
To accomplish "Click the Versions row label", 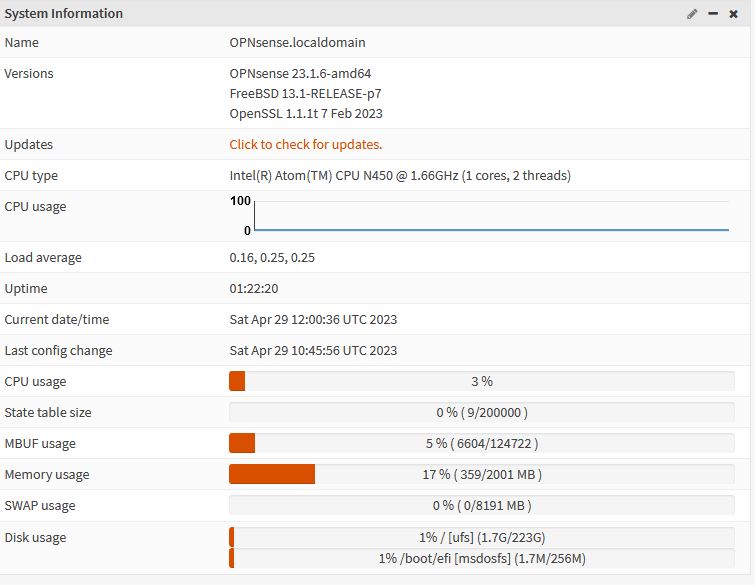I will tap(29, 74).
